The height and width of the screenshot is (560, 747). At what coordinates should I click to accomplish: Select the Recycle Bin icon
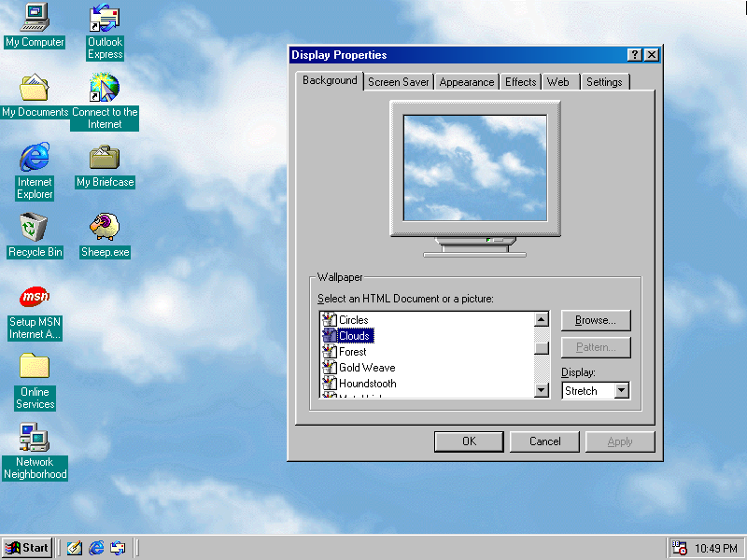pyautogui.click(x=35, y=228)
